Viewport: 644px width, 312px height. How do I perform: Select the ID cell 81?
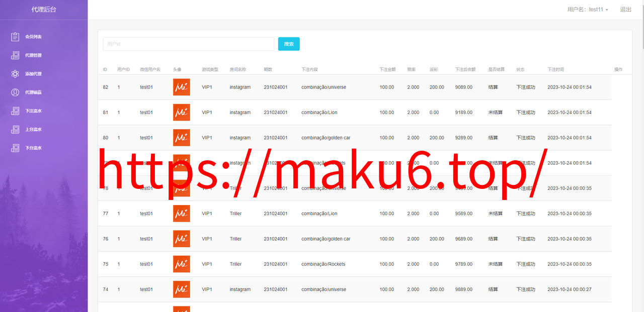point(106,113)
